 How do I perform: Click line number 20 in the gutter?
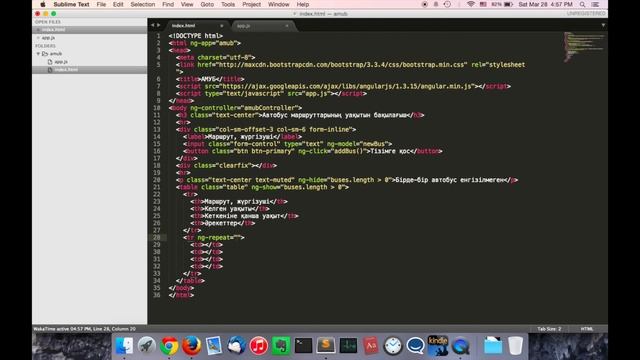tap(157, 180)
